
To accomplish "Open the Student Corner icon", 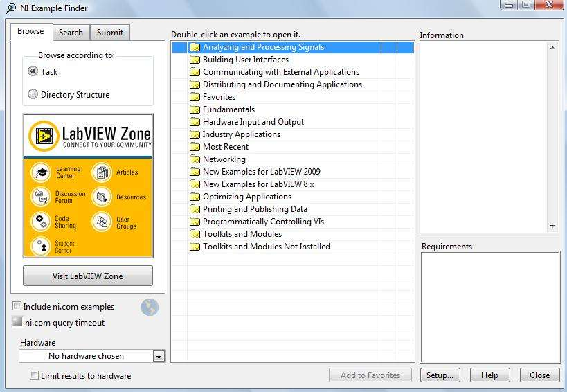I will pyautogui.click(x=41, y=247).
